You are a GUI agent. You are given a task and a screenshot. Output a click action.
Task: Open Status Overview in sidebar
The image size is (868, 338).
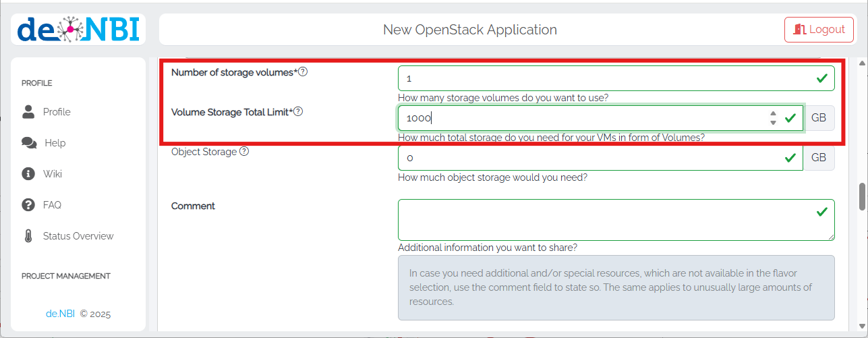pyautogui.click(x=78, y=236)
